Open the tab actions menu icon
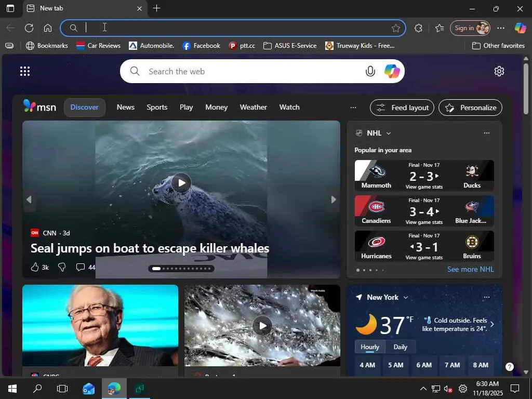Viewport: 532px width, 399px height. tap(10, 8)
